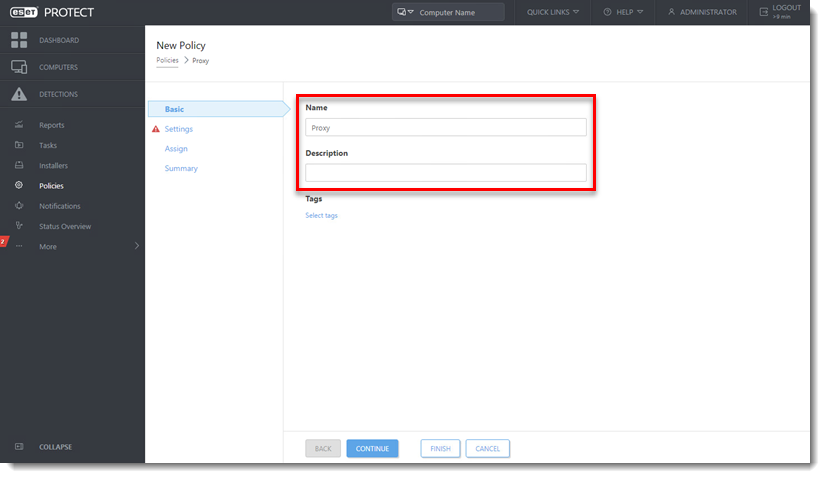Click the More ellipsis icon
The height and width of the screenshot is (478, 825).
[19, 246]
